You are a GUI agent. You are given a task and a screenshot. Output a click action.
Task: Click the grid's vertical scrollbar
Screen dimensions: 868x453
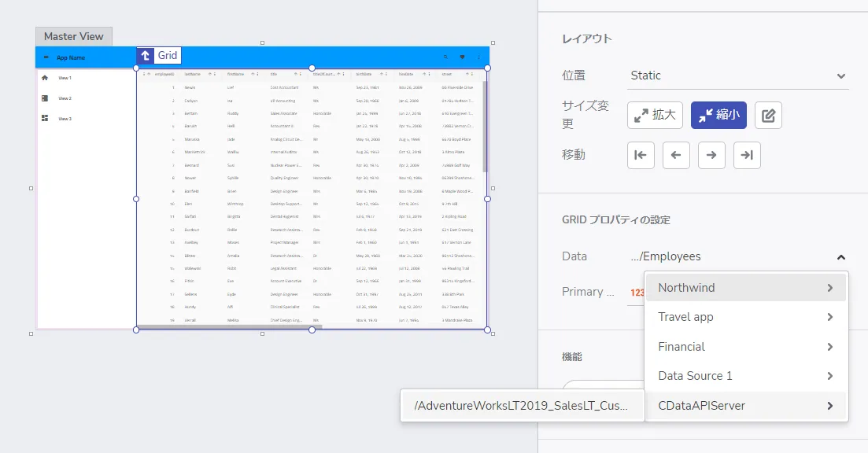485,126
